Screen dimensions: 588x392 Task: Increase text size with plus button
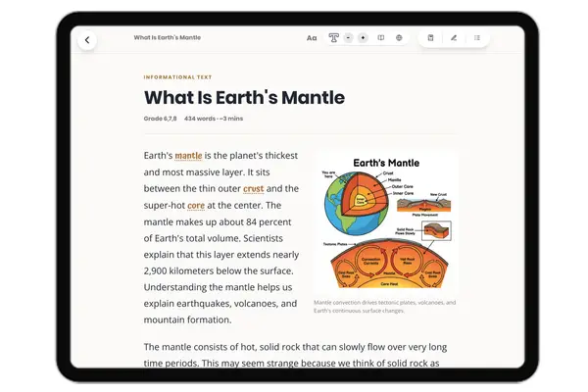tap(363, 38)
